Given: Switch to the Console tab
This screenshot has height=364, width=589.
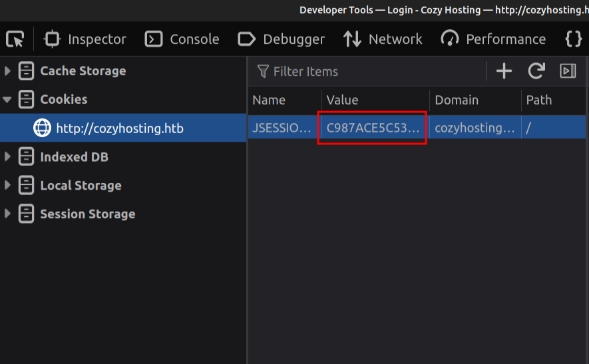Looking at the screenshot, I should (x=182, y=39).
